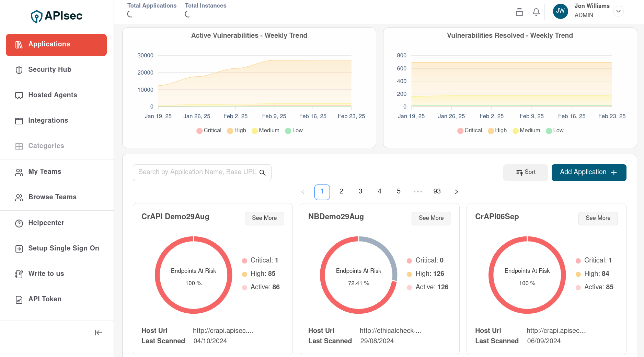Navigate to Browse Teams
The height and width of the screenshot is (357, 644).
point(52,197)
